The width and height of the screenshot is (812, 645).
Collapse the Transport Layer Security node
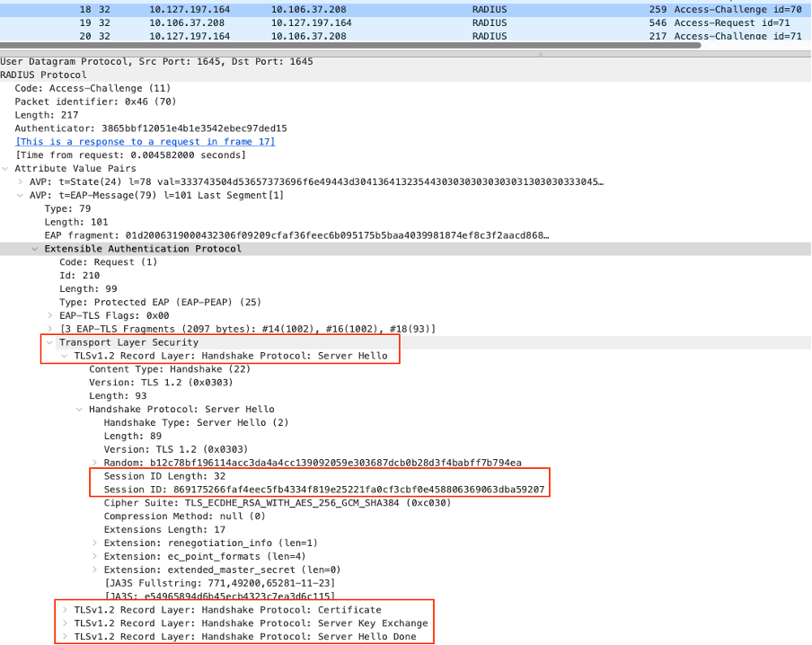pyautogui.click(x=49, y=342)
